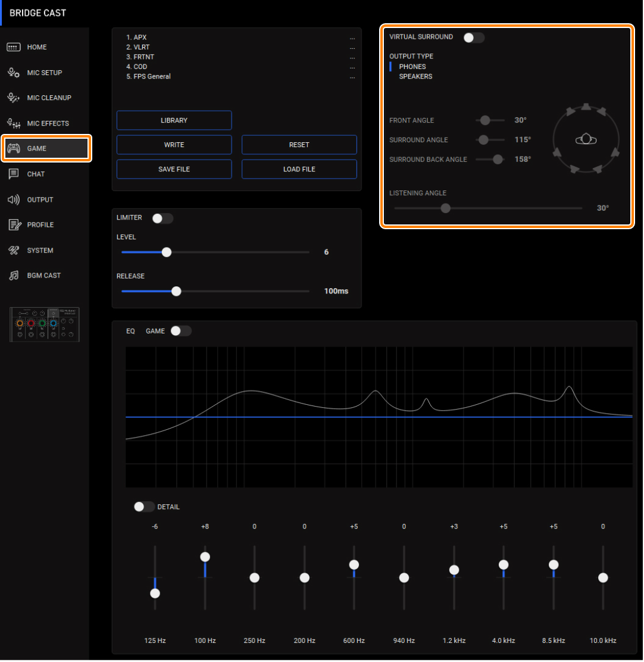Toggle the VIRTUAL SURROUND switch
The image size is (644, 662).
[x=474, y=38]
